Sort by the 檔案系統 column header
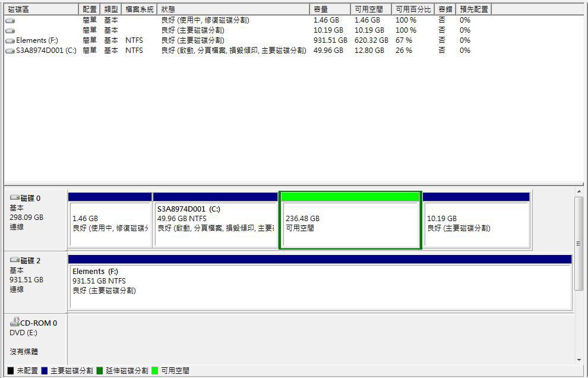588x378 pixels. [x=140, y=10]
